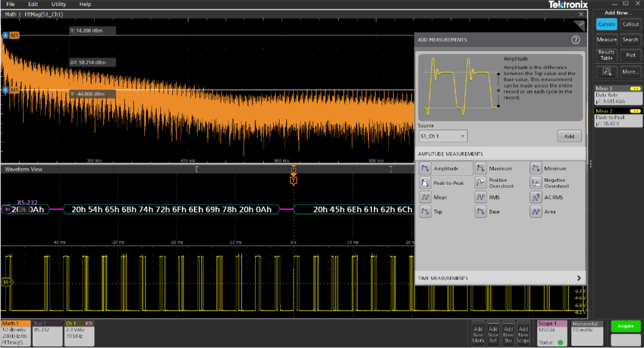This screenshot has height=348, width=644.
Task: Click the Add button for measurement
Action: point(569,136)
